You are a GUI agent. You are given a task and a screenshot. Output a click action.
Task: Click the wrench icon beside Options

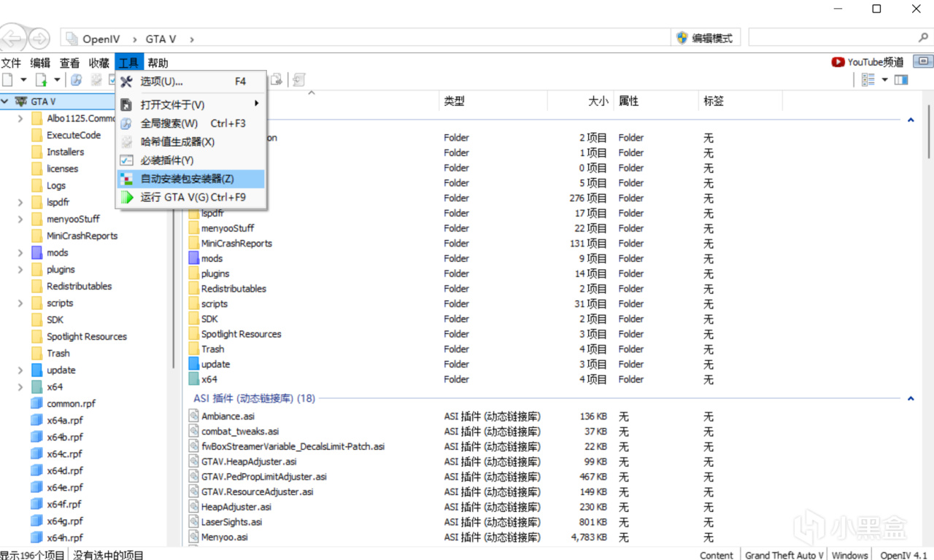pyautogui.click(x=127, y=82)
